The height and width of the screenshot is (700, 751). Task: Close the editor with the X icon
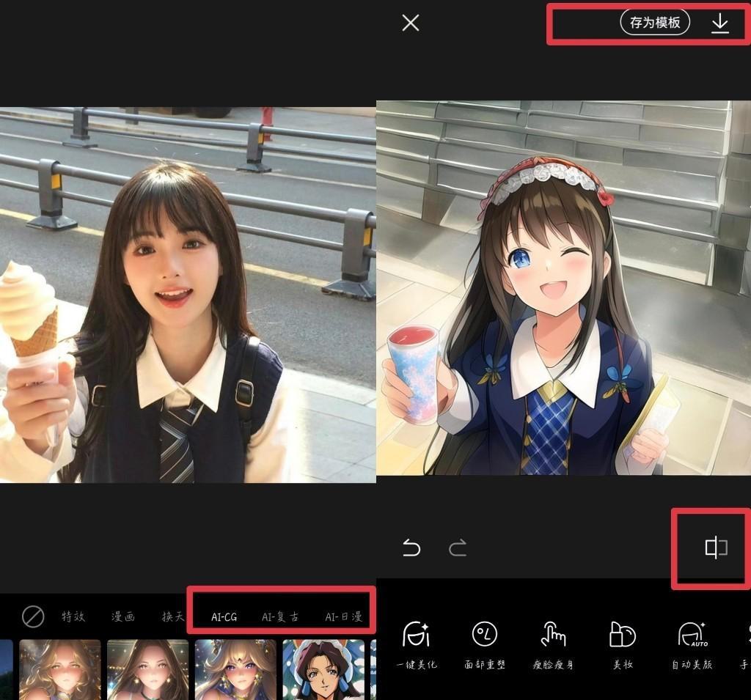coord(411,23)
